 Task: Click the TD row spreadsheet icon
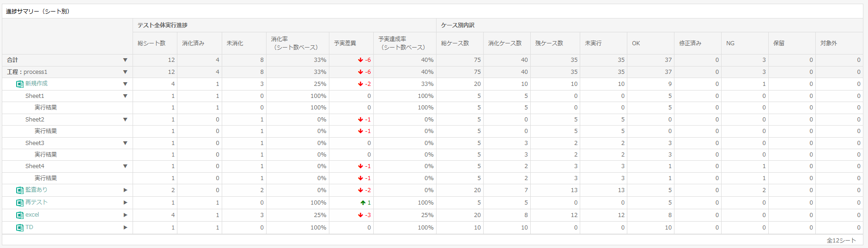tap(20, 228)
